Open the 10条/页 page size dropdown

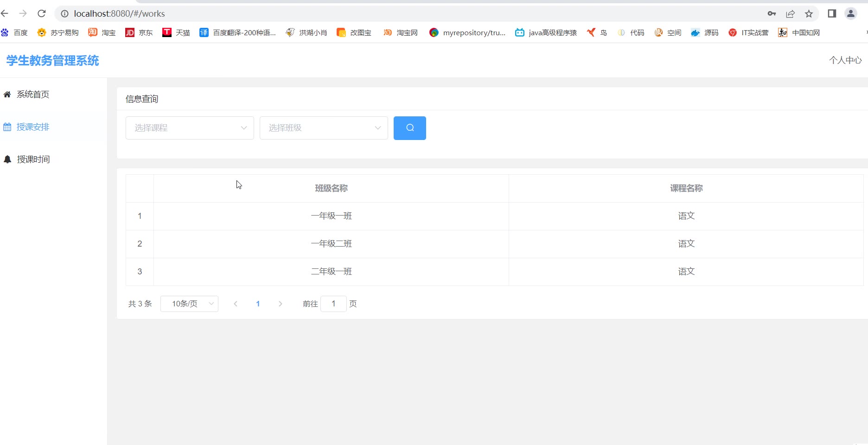click(189, 304)
